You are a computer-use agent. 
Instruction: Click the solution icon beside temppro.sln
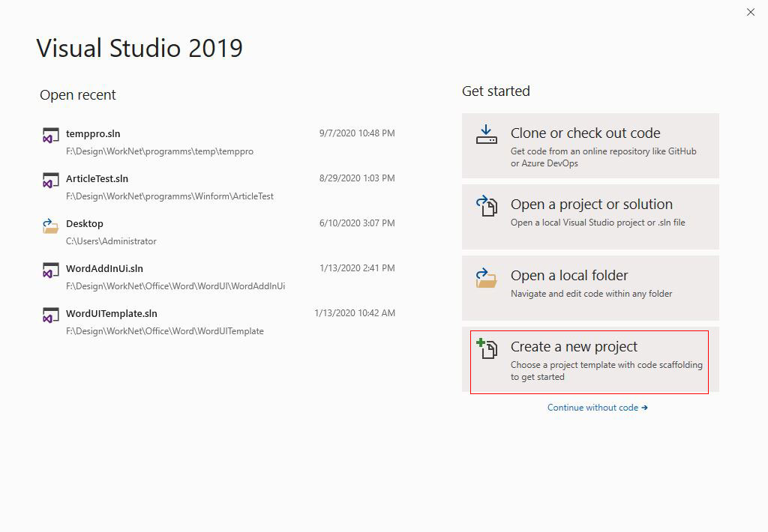pos(51,135)
